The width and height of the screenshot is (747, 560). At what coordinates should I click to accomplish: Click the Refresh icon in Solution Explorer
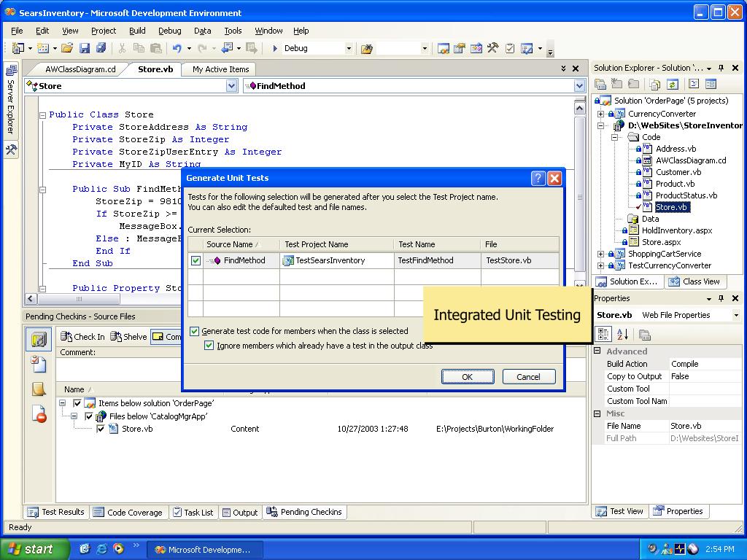672,85
